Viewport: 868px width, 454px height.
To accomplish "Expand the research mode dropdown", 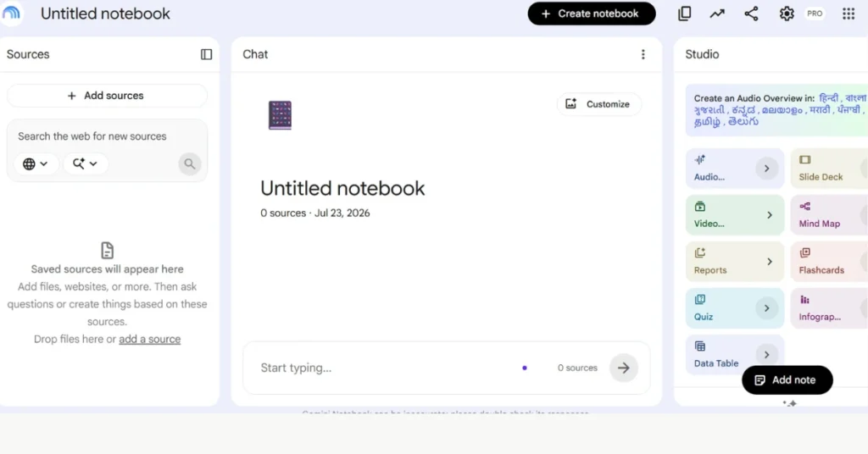I will [86, 163].
